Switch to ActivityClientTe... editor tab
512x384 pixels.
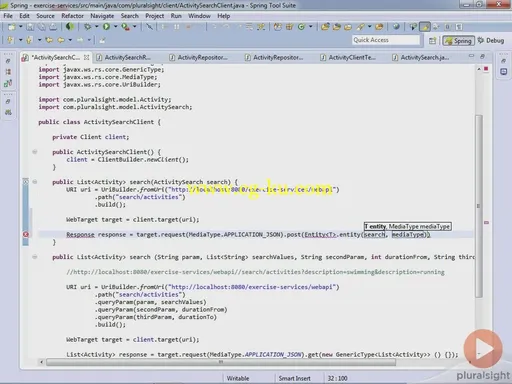pos(352,58)
